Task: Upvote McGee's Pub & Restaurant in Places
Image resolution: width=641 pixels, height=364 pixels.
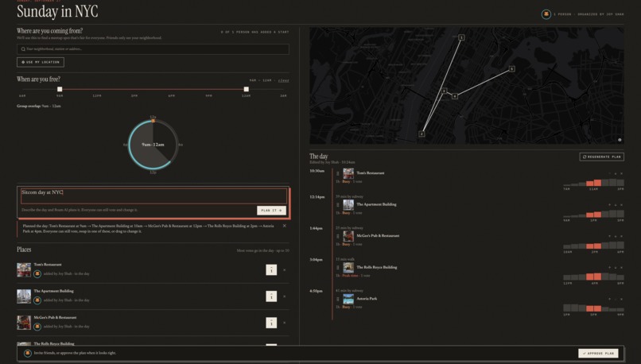Action: click(271, 323)
